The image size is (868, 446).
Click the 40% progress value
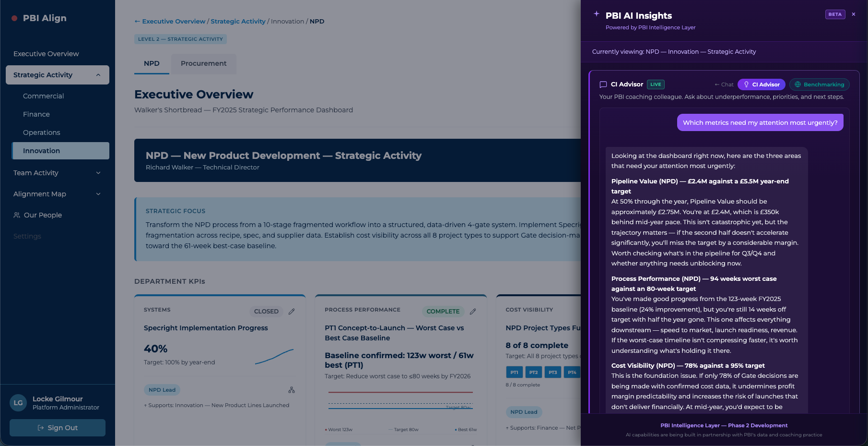155,349
